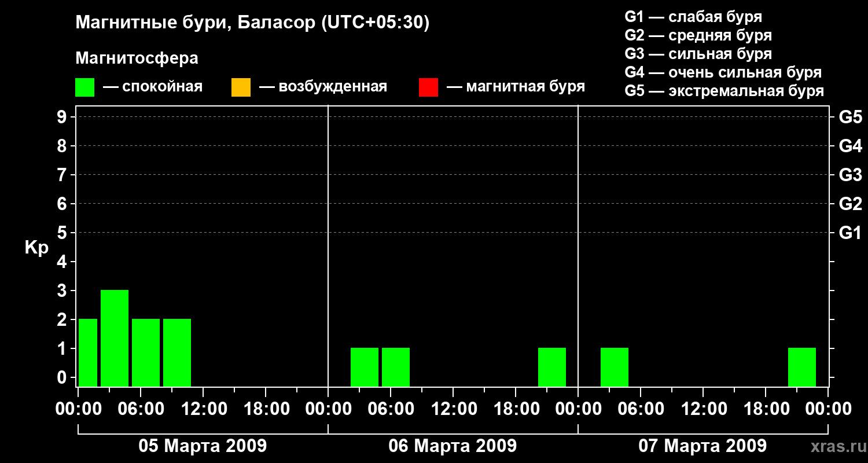Select the morning Kp 1 bar on 07 March
Screen dimensions: 868x463
615,367
